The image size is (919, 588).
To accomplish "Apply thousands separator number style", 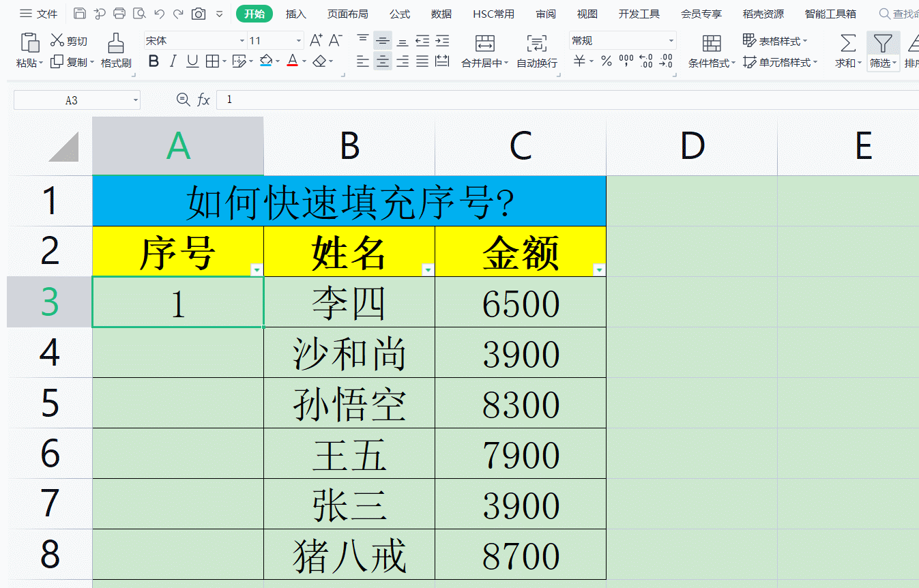I will click(626, 62).
